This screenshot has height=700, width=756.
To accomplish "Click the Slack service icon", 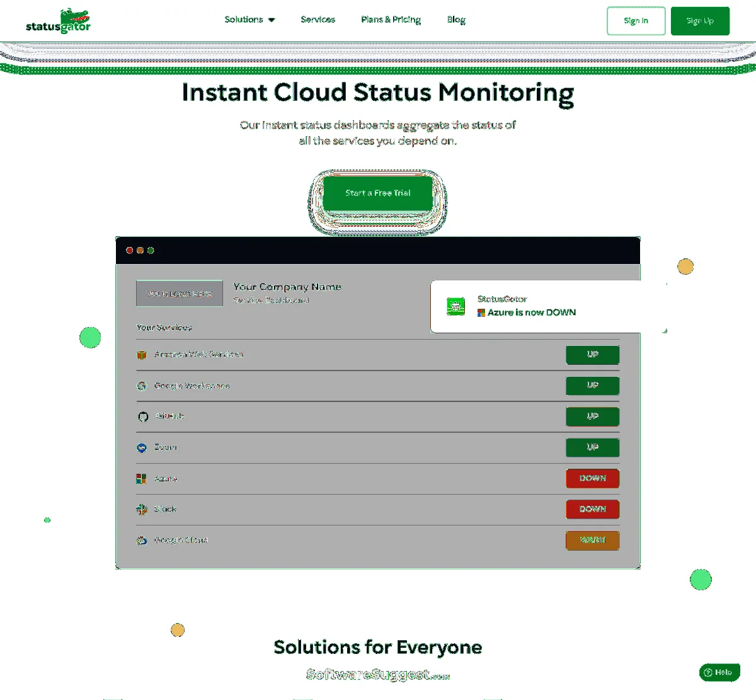I will pos(142,509).
